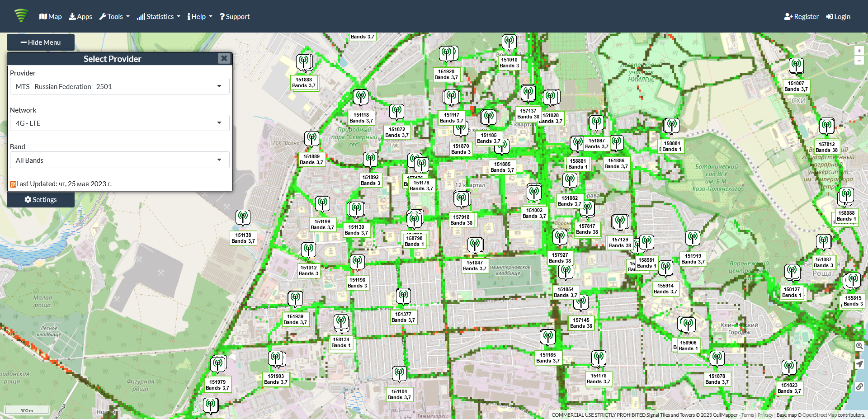Image resolution: width=868 pixels, height=419 pixels.
Task: Close the Select Provider panel
Action: click(x=224, y=58)
